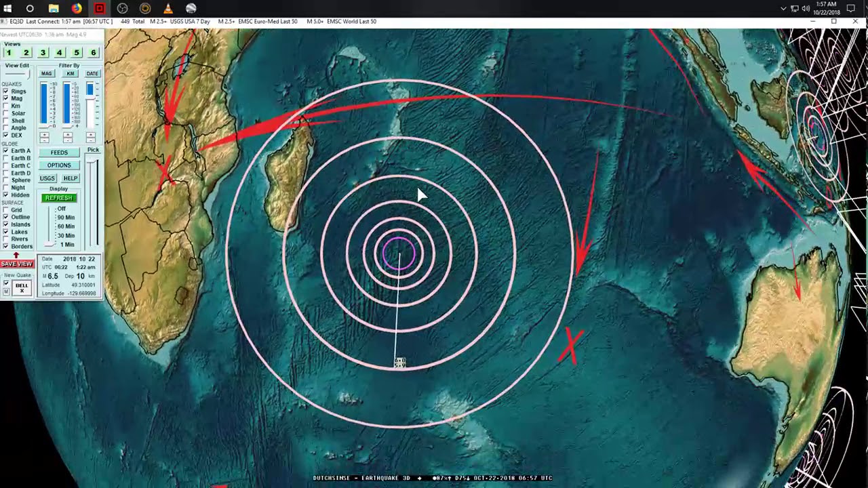Click the MAG filter button
The width and height of the screenshot is (868, 488).
coord(47,73)
